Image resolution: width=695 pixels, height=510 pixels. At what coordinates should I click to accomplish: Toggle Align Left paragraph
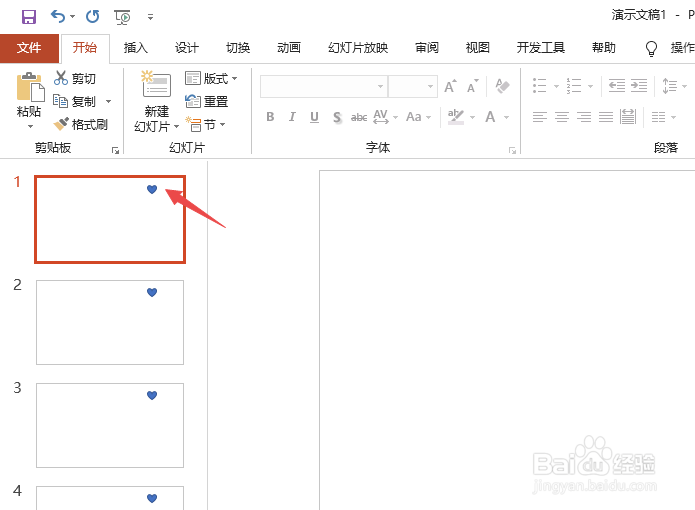[539, 117]
